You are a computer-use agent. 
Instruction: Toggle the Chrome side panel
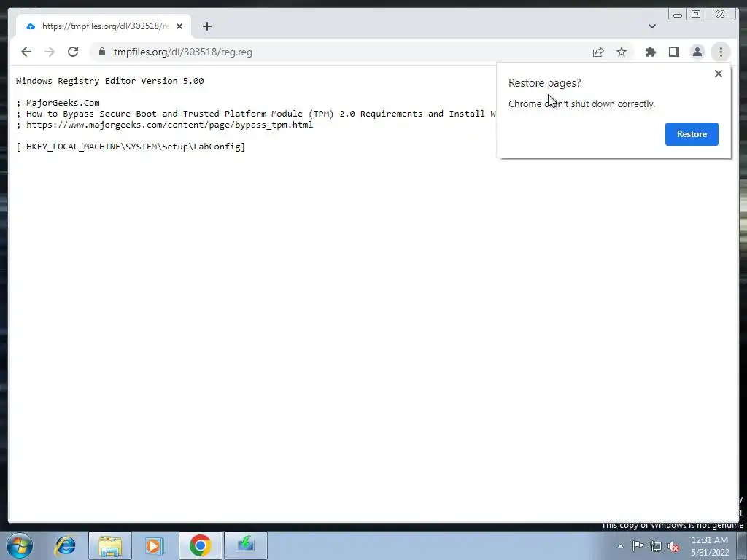click(x=673, y=52)
